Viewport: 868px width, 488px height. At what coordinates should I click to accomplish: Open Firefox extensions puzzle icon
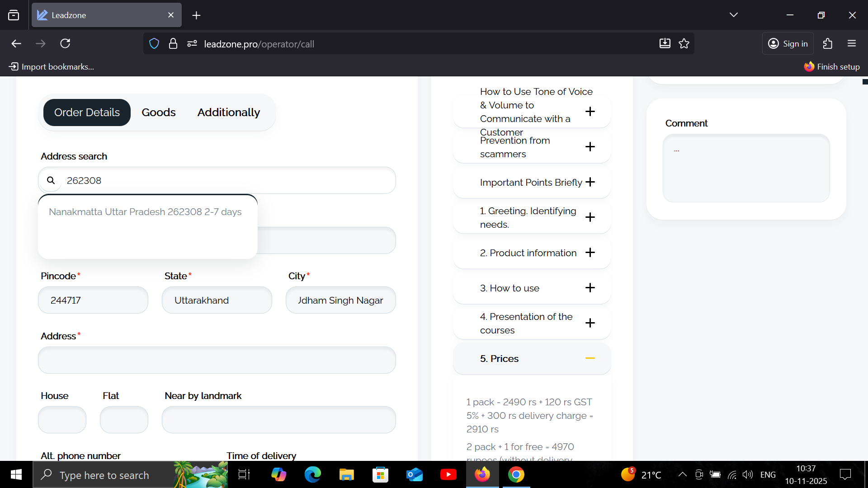(x=827, y=43)
